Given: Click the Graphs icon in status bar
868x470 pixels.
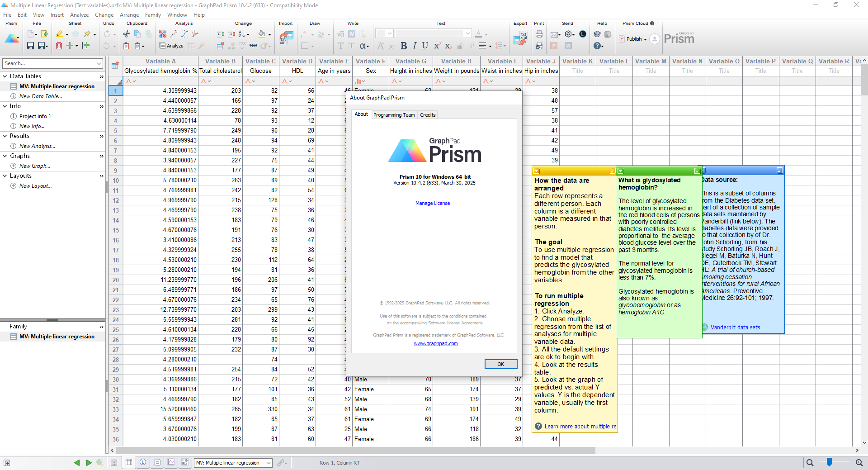Looking at the screenshot, I should tap(171, 462).
